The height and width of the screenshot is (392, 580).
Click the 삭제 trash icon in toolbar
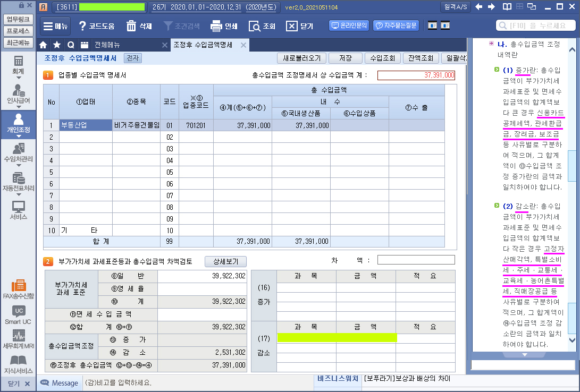[139, 26]
